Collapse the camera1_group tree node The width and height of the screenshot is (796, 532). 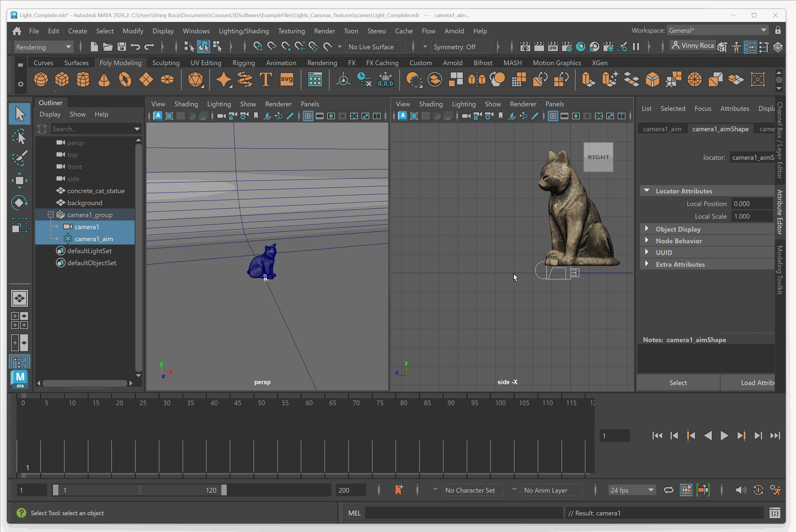coord(51,215)
